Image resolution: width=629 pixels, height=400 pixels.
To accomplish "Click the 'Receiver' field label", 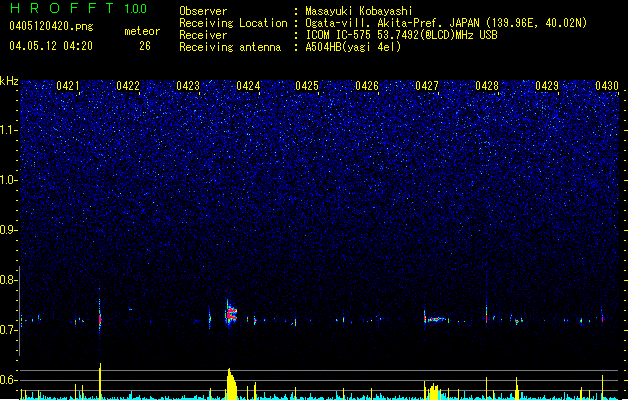I will point(203,35).
